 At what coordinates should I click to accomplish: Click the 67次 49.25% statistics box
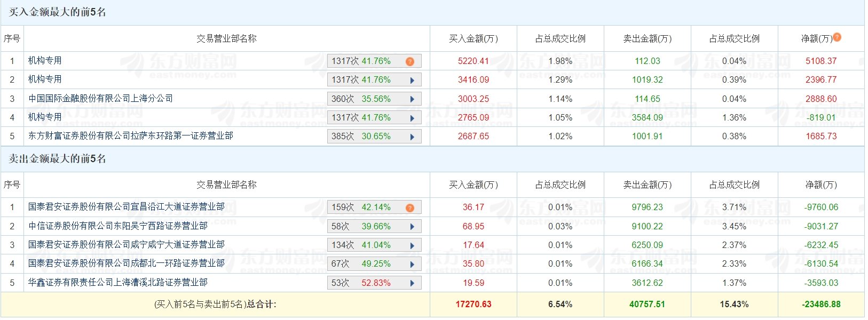coord(374,264)
